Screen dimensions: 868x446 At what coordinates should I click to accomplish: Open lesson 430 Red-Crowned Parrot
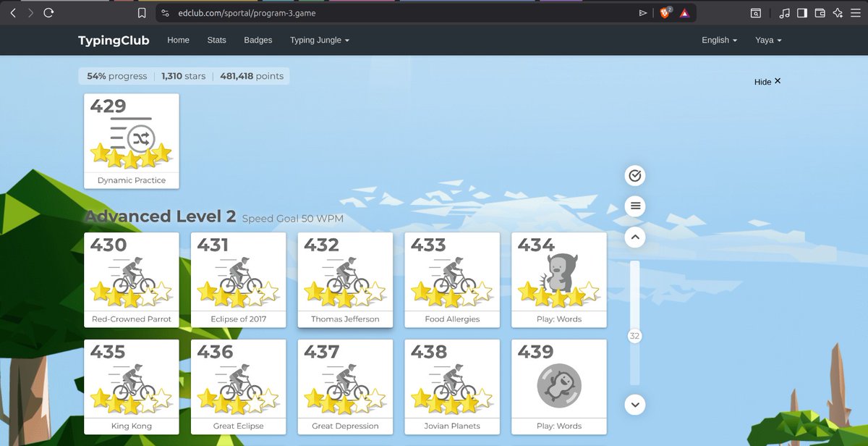(x=132, y=279)
